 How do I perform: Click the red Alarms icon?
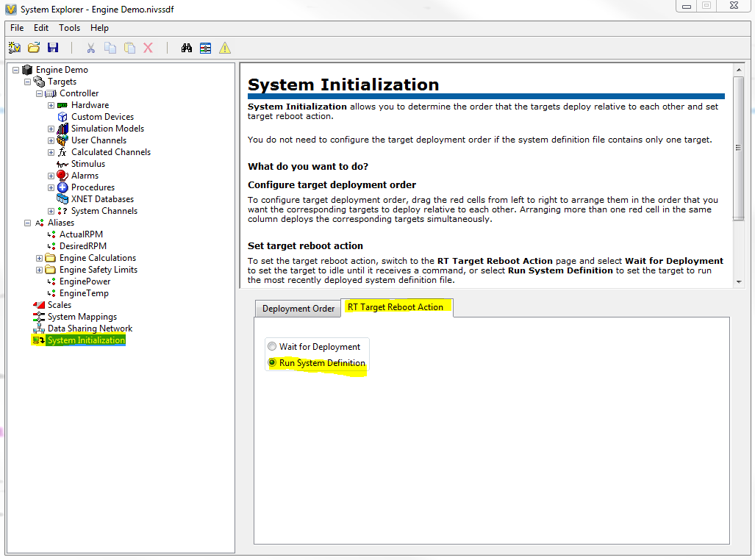[x=62, y=176]
